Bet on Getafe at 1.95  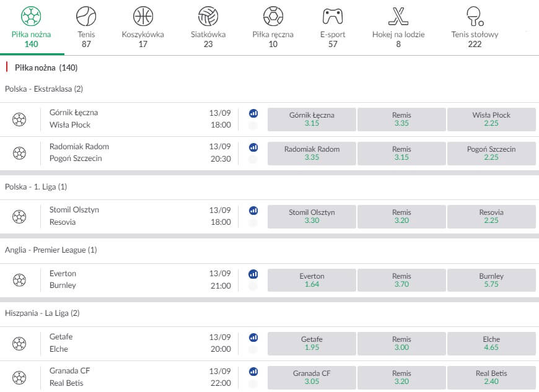(312, 343)
